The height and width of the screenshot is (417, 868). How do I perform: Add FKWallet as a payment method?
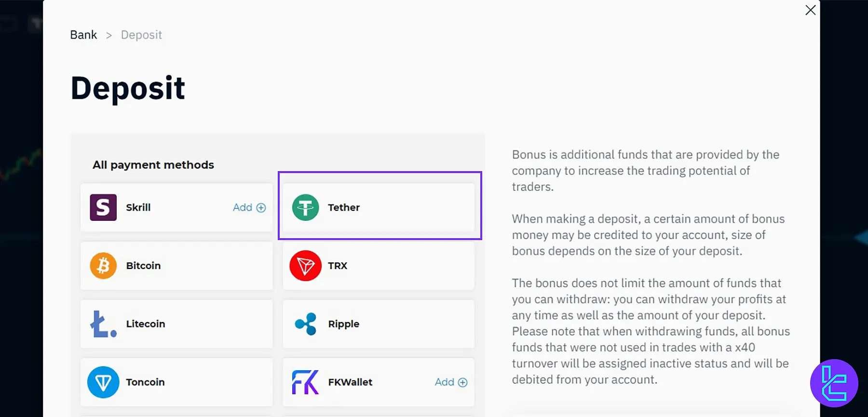click(x=451, y=382)
